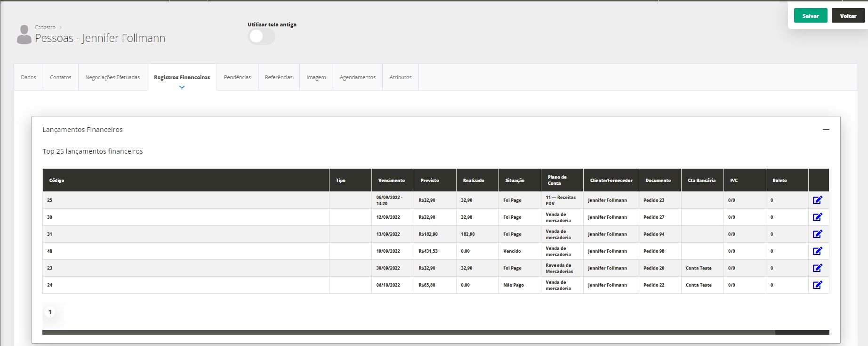Open the Agendamentos tab
This screenshot has width=868, height=346.
(357, 77)
